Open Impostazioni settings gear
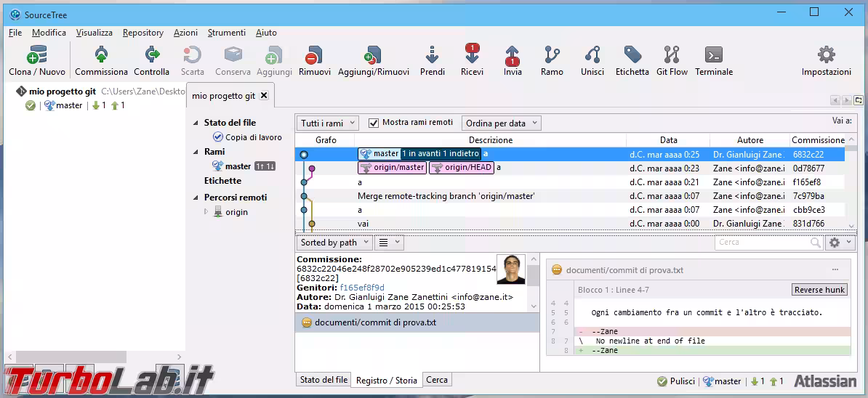 pos(826,56)
